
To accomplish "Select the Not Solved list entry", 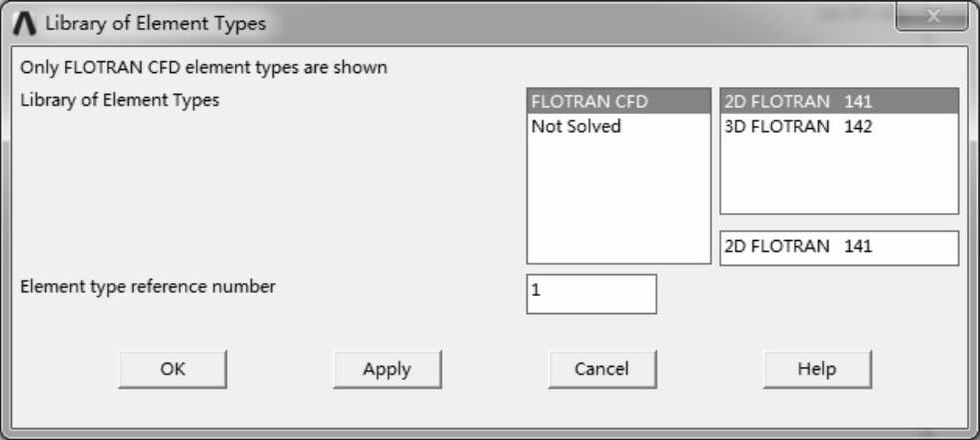I will pyautogui.click(x=576, y=126).
